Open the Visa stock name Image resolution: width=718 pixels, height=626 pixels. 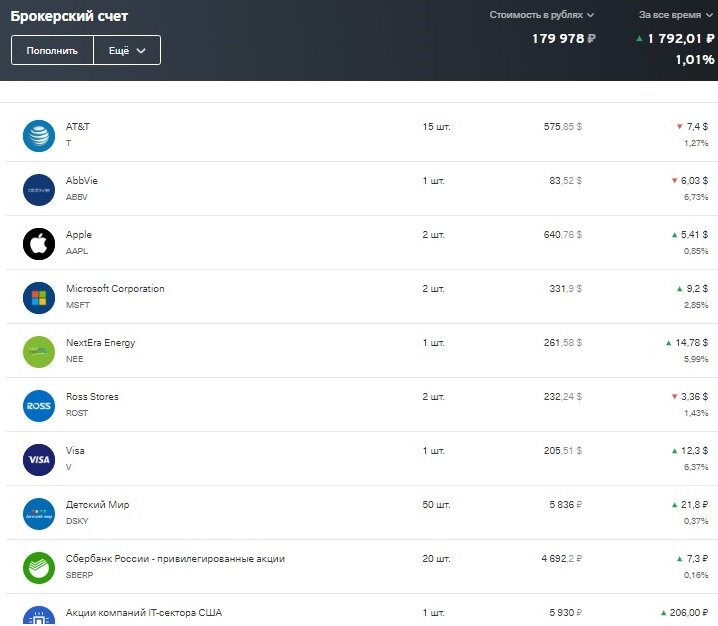point(75,451)
